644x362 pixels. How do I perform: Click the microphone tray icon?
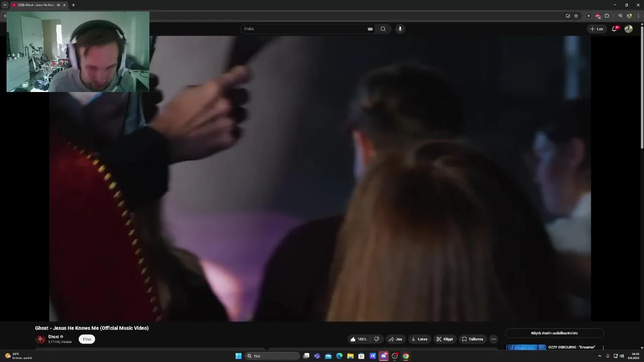pyautogui.click(x=607, y=356)
